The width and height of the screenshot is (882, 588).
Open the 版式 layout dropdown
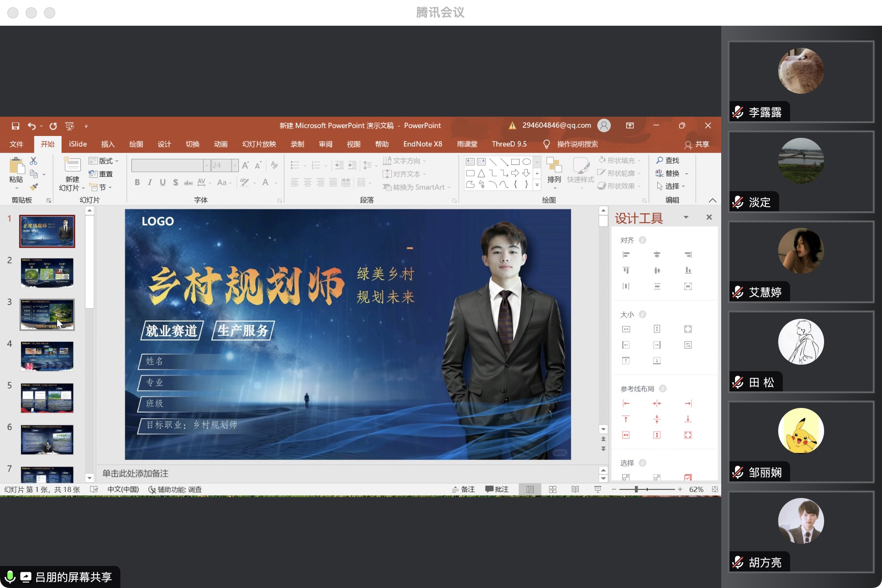point(104,161)
